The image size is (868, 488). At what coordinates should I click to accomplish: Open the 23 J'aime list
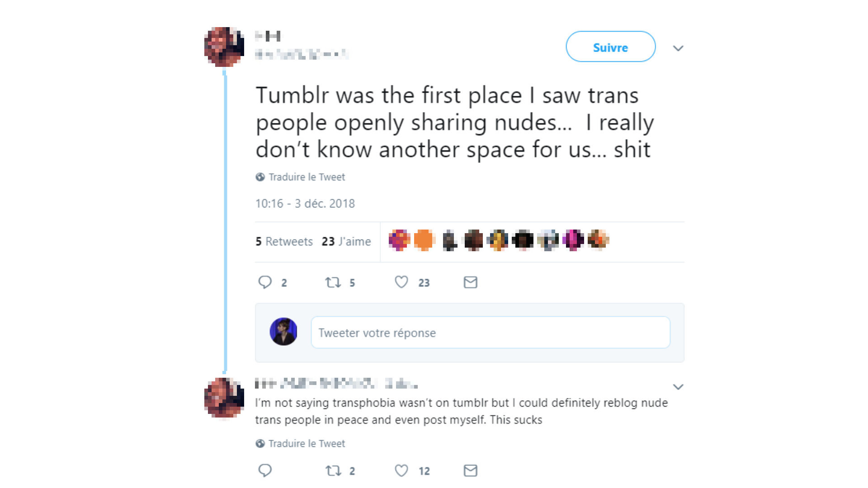coord(346,241)
